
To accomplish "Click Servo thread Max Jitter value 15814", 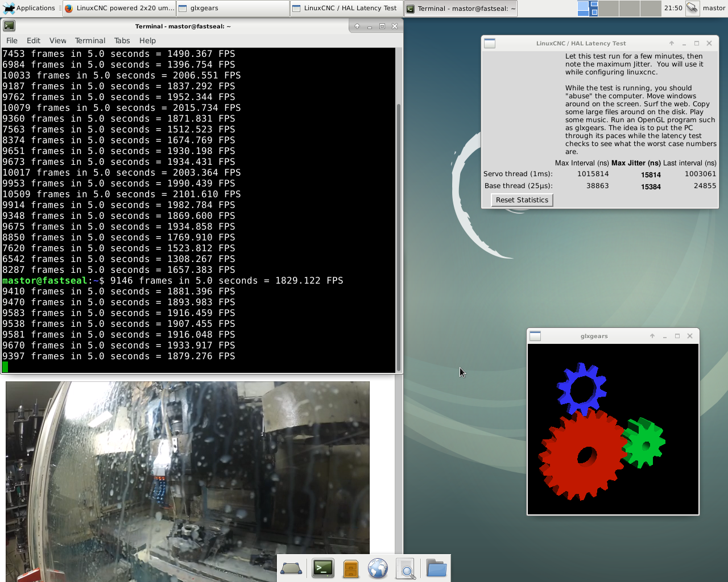I will pos(651,175).
